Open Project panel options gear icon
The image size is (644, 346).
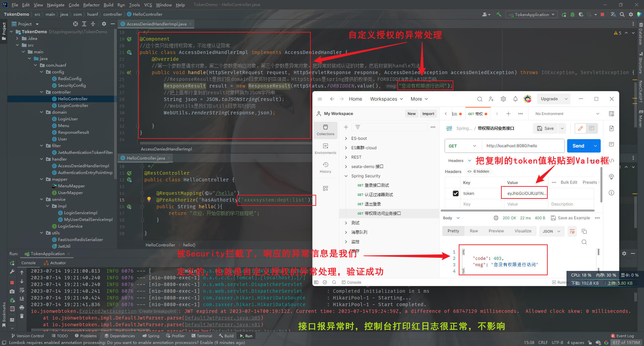coord(104,24)
